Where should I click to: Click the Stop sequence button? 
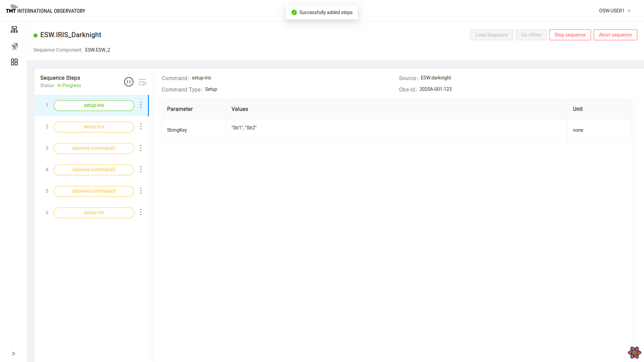(570, 35)
